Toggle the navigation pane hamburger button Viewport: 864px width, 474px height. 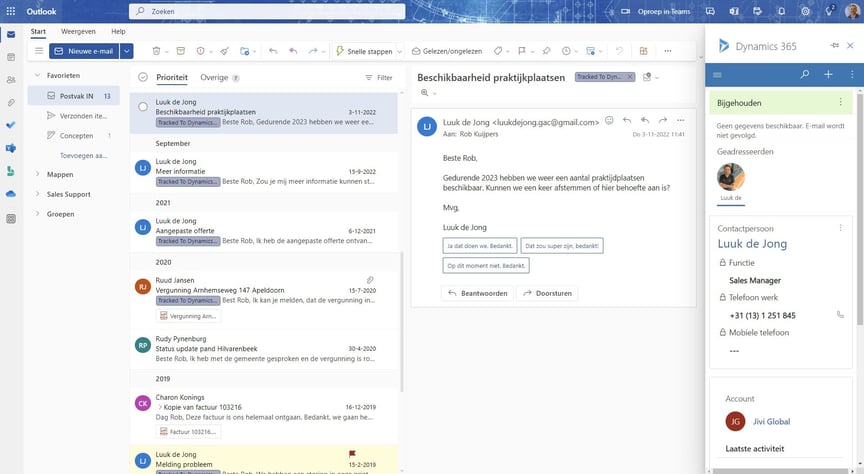pos(39,51)
